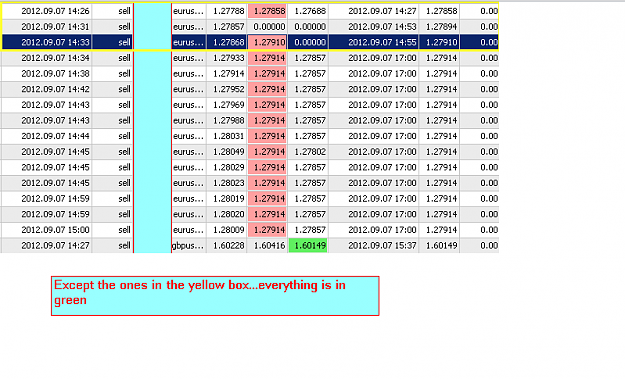This screenshot has width=625, height=379.
Task: Click the highlighted 2012.09.07 14:33 open time
Action: [x=55, y=42]
